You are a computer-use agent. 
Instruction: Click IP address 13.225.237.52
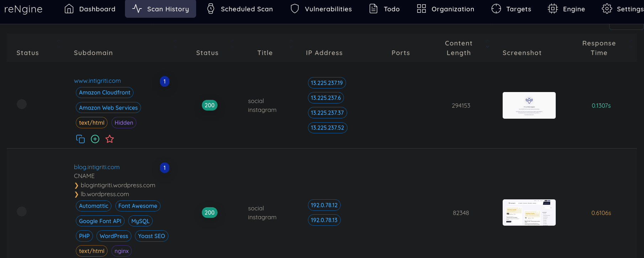[x=328, y=128]
